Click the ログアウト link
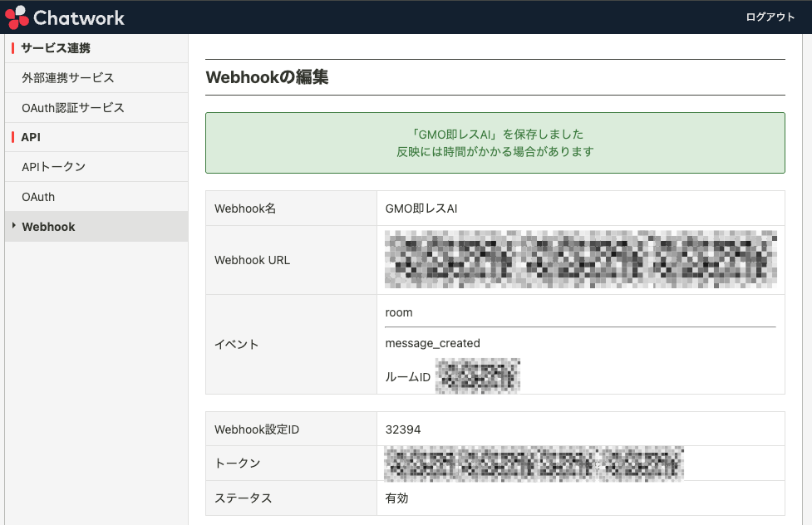Image resolution: width=812 pixels, height=525 pixels. [x=770, y=17]
